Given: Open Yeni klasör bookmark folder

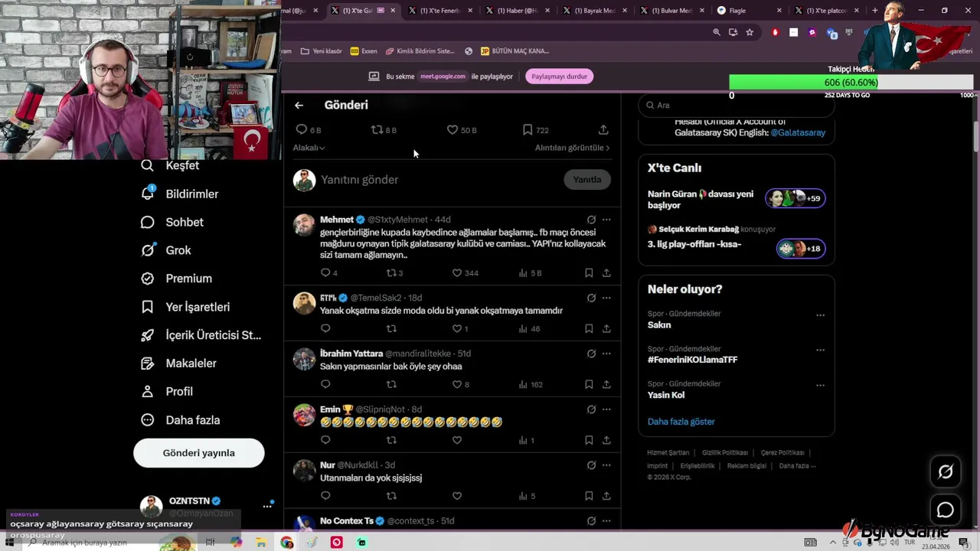Looking at the screenshot, I should click(x=321, y=51).
